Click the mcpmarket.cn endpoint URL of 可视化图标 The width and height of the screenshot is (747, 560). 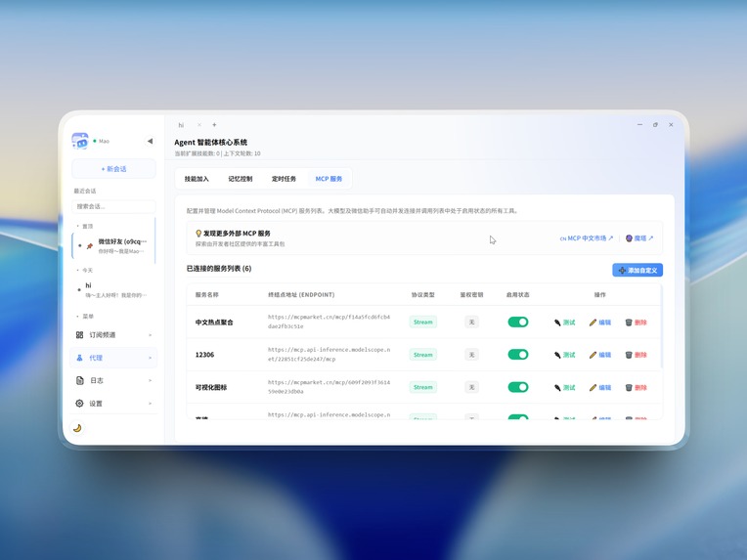[x=329, y=387]
